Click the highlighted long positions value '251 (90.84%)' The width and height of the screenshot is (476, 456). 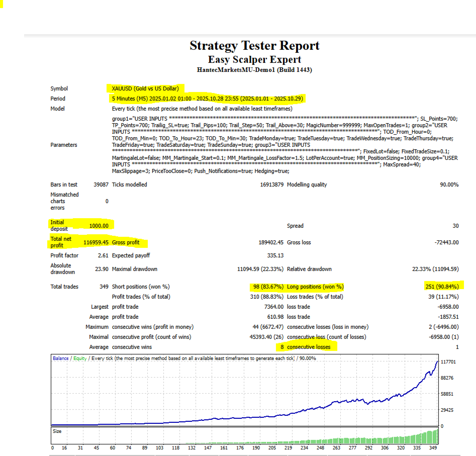442,287
